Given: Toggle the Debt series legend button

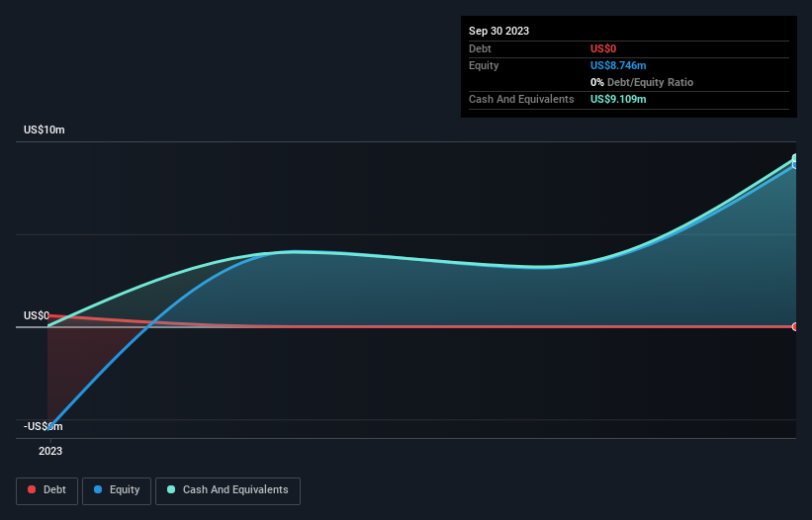Looking at the screenshot, I should (x=47, y=490).
